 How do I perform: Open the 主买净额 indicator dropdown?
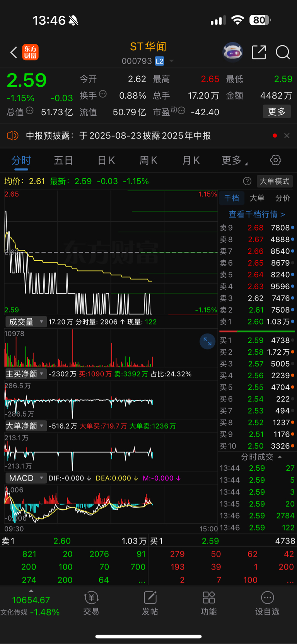[x=26, y=374]
